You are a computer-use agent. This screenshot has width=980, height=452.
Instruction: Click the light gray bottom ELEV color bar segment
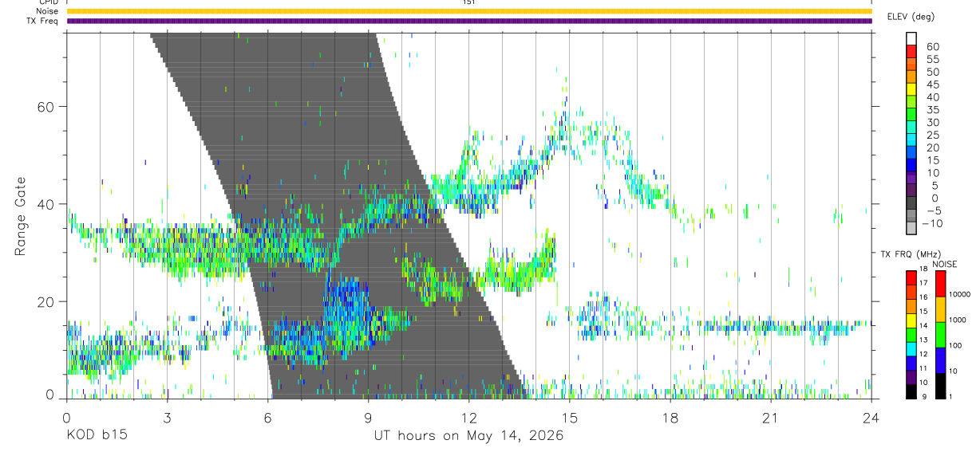point(911,229)
